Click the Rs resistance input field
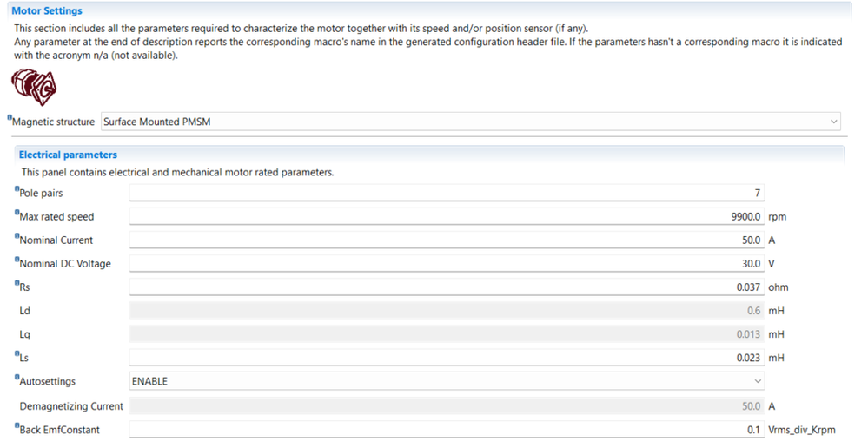Image resolution: width=868 pixels, height=448 pixels. pyautogui.click(x=447, y=287)
